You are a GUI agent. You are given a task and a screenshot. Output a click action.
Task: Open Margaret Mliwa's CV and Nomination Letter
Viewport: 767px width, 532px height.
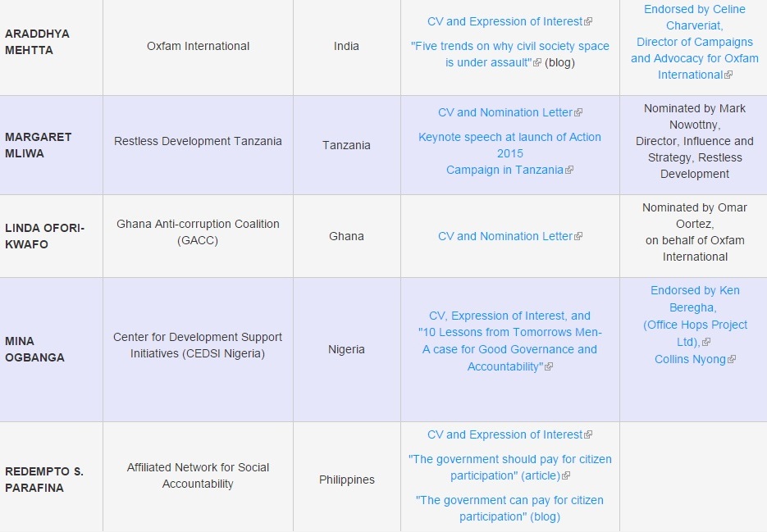504,112
